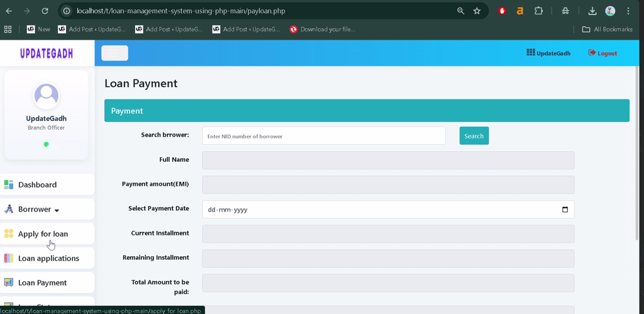The width and height of the screenshot is (644, 314).
Task: Click the browser address bar URL
Action: point(180,11)
